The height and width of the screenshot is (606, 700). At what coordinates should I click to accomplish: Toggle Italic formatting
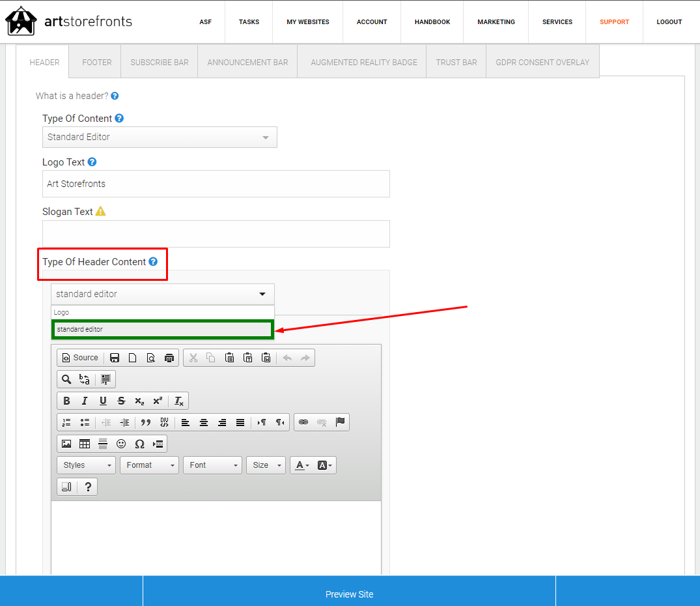click(85, 401)
